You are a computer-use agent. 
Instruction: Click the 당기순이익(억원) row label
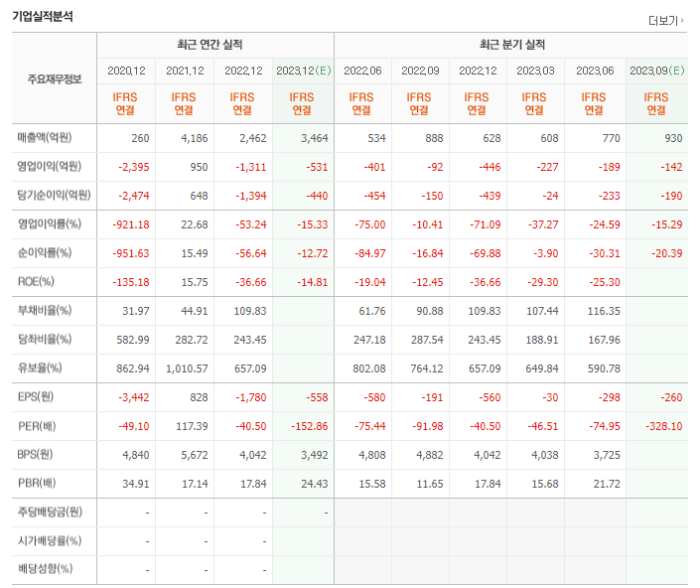[x=54, y=195]
